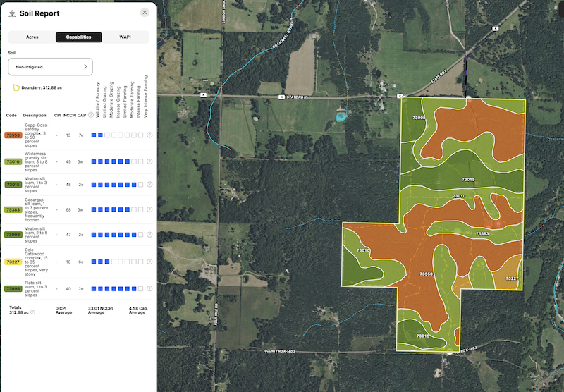The height and width of the screenshot is (392, 564).
Task: Click help icon for soil 73010 row
Action: click(x=149, y=161)
